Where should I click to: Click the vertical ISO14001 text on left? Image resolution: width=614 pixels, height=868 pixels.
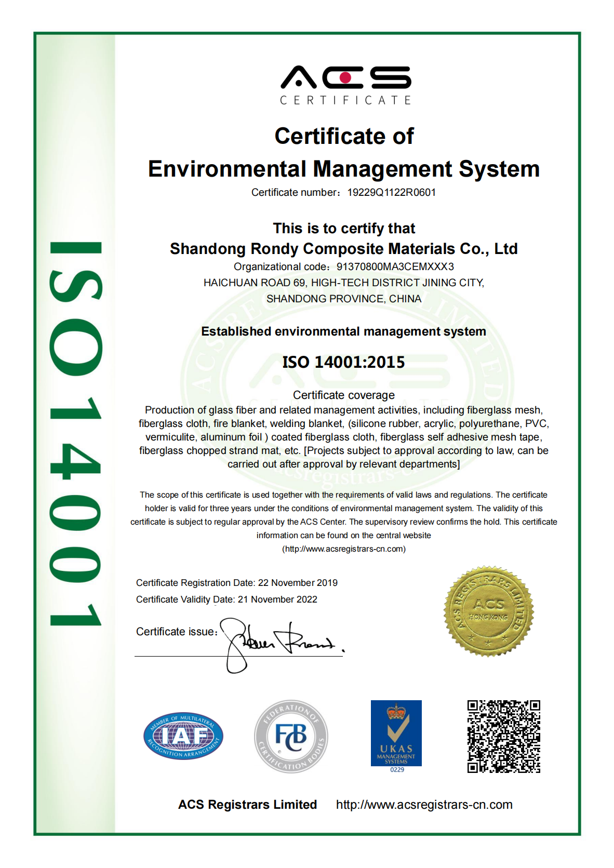[76, 434]
